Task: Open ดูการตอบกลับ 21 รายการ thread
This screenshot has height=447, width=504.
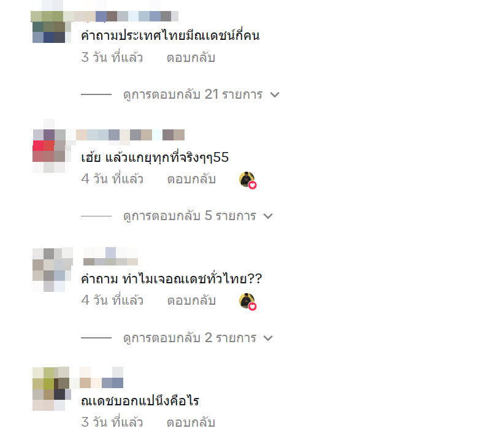Action: click(193, 95)
